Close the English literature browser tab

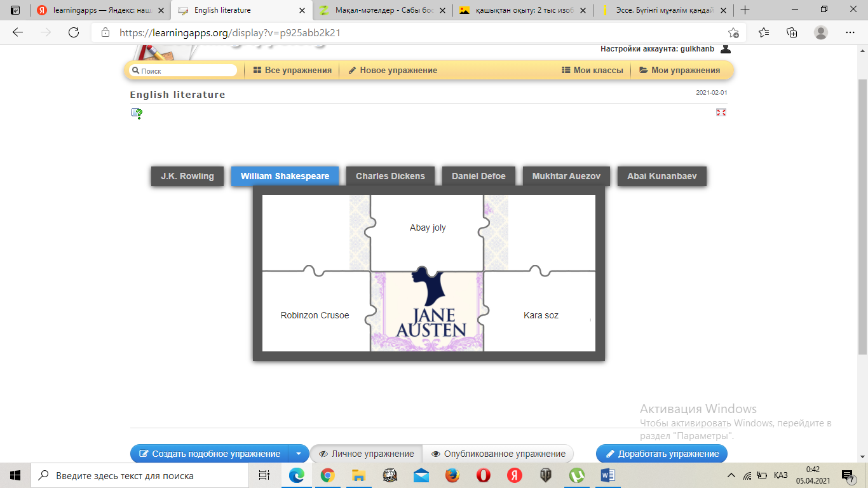[301, 10]
